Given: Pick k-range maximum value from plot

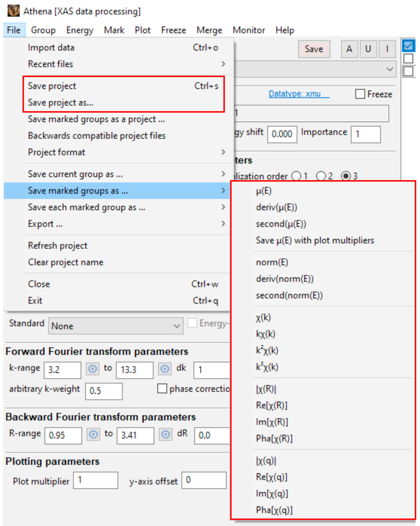Looking at the screenshot, I should tap(165, 369).
